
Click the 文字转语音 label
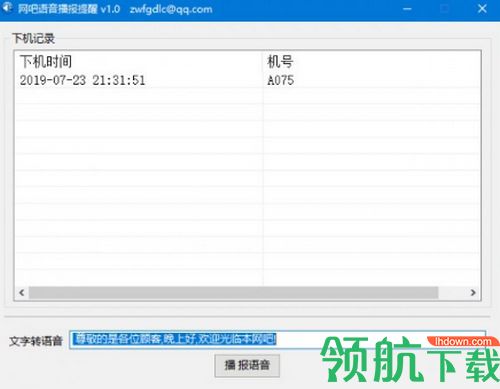tap(36, 341)
